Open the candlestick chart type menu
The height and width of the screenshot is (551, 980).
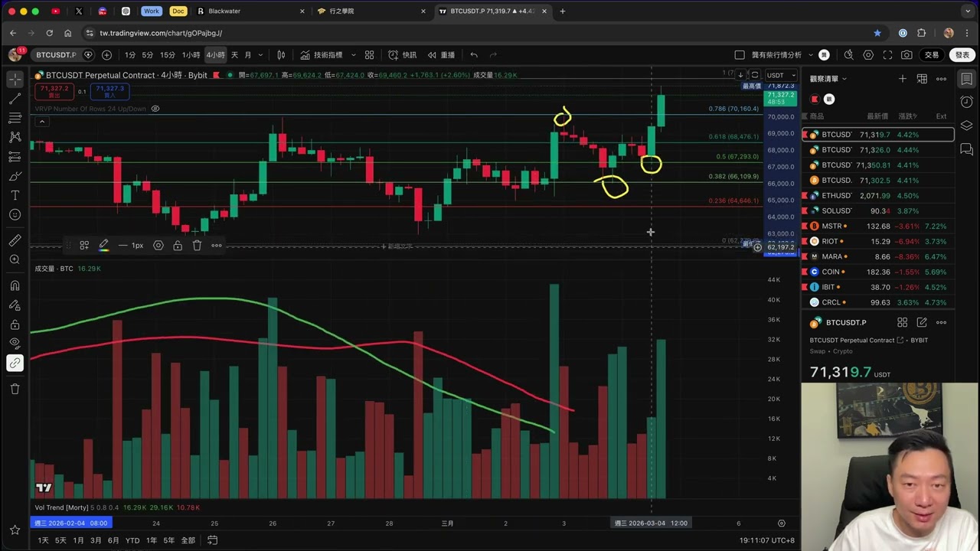tap(281, 55)
